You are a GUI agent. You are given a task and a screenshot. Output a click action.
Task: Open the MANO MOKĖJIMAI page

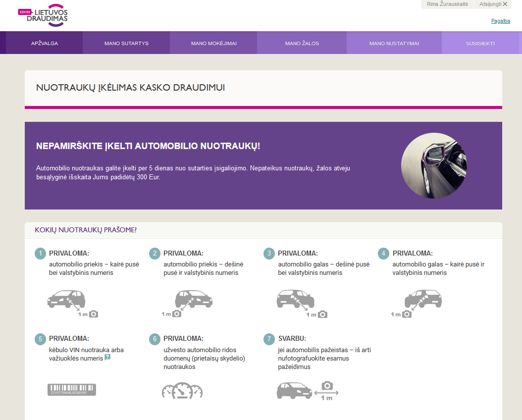213,43
